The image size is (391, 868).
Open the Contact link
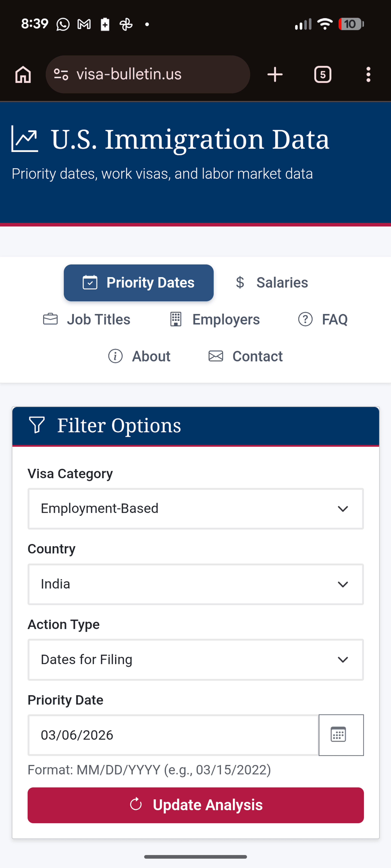point(246,356)
